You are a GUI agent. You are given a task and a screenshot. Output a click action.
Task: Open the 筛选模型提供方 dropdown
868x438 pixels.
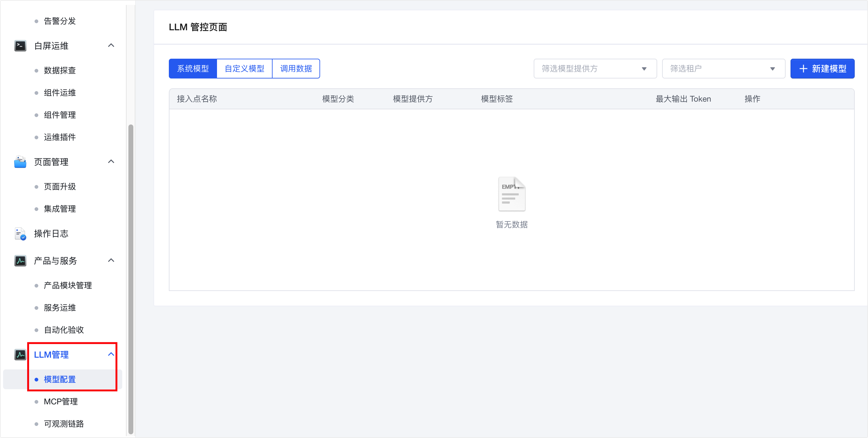click(595, 69)
